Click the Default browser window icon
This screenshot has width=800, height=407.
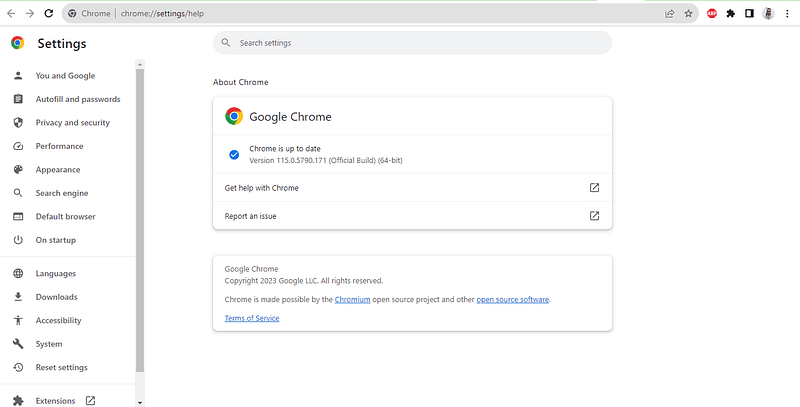pos(18,216)
